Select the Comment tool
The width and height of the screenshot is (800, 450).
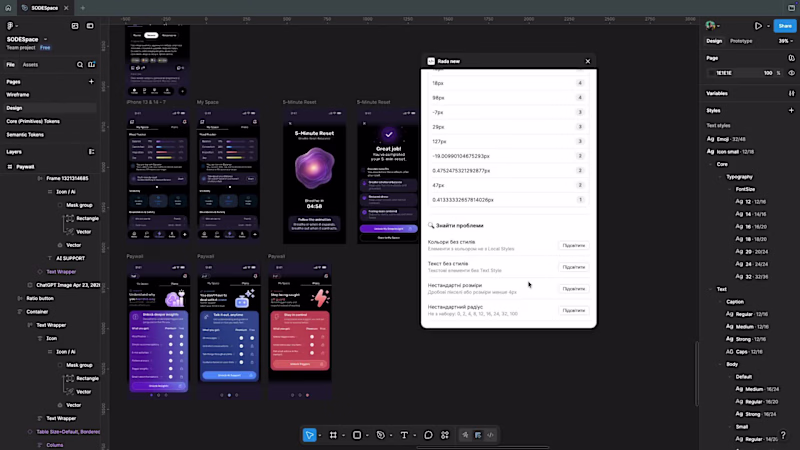(x=428, y=435)
